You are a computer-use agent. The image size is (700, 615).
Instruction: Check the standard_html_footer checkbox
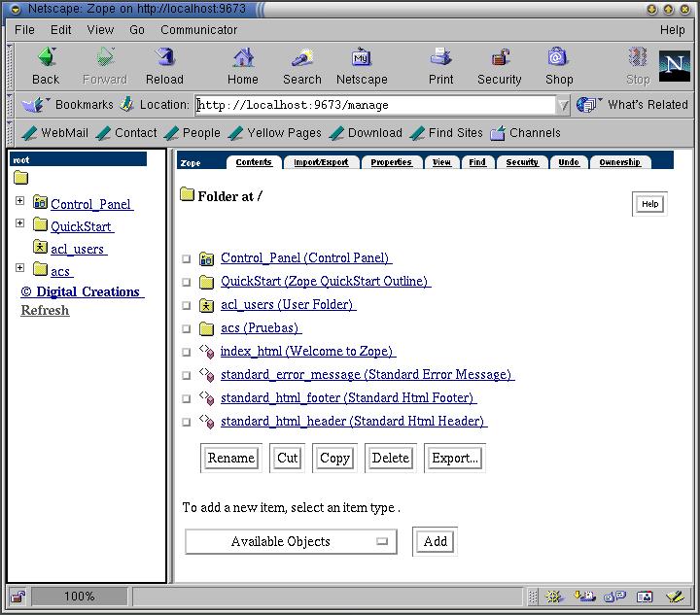point(186,398)
